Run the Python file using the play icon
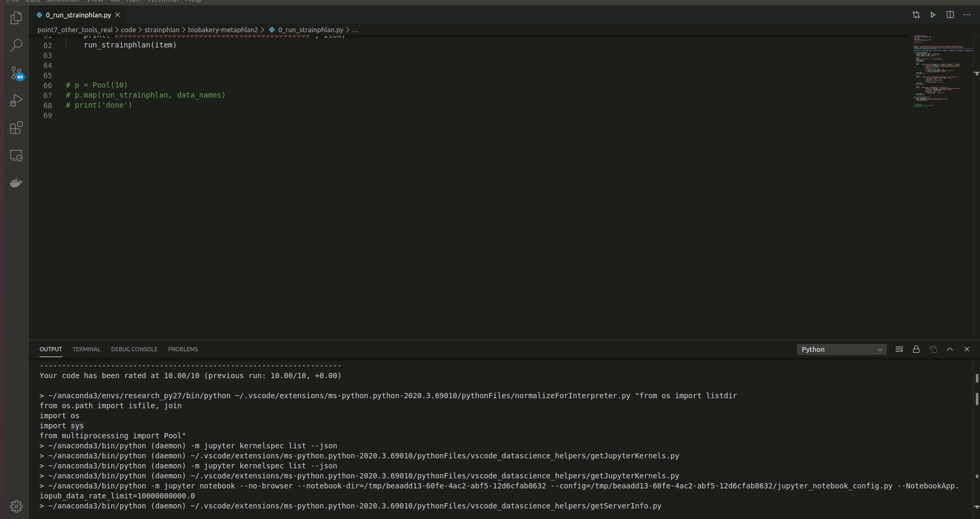 (933, 15)
